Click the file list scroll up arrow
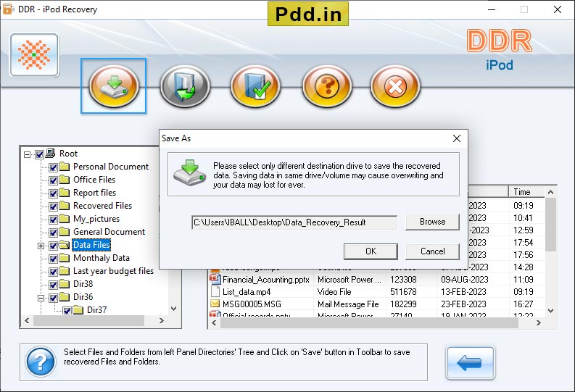 point(550,192)
